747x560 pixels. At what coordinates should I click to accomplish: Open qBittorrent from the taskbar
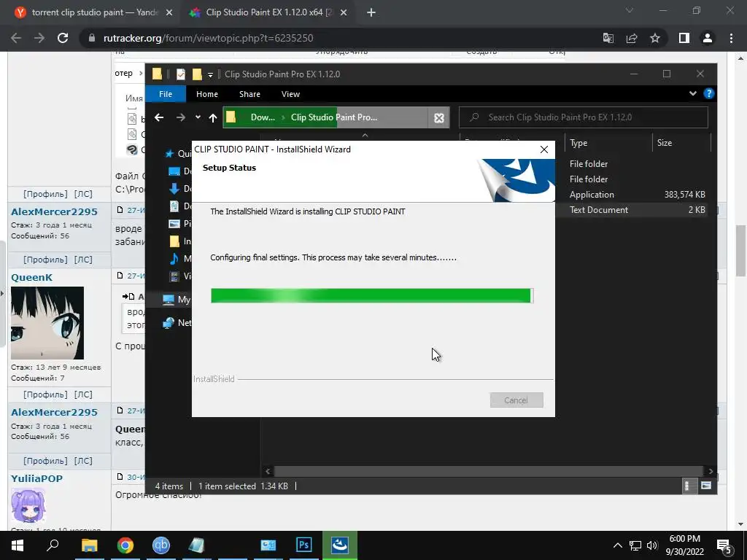tap(161, 545)
